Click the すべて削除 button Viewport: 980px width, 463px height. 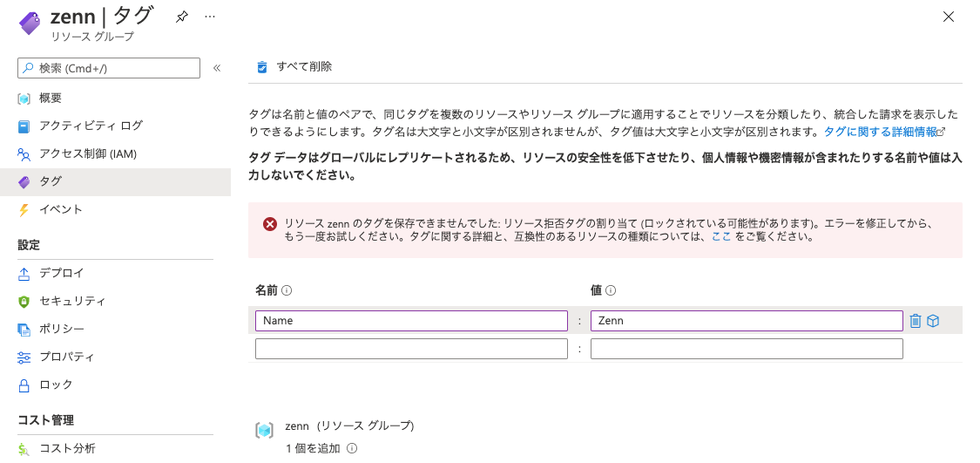pos(294,67)
